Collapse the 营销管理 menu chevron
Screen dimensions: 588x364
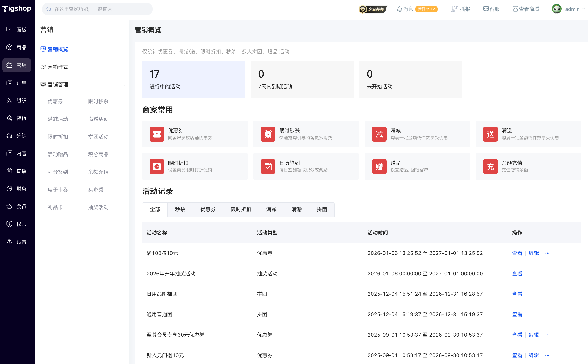coord(123,84)
